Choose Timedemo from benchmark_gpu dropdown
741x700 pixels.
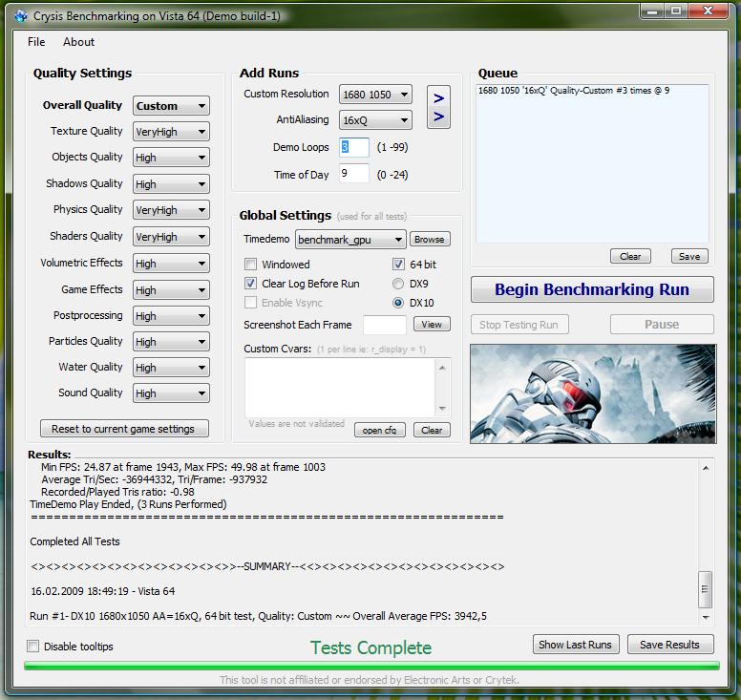350,240
